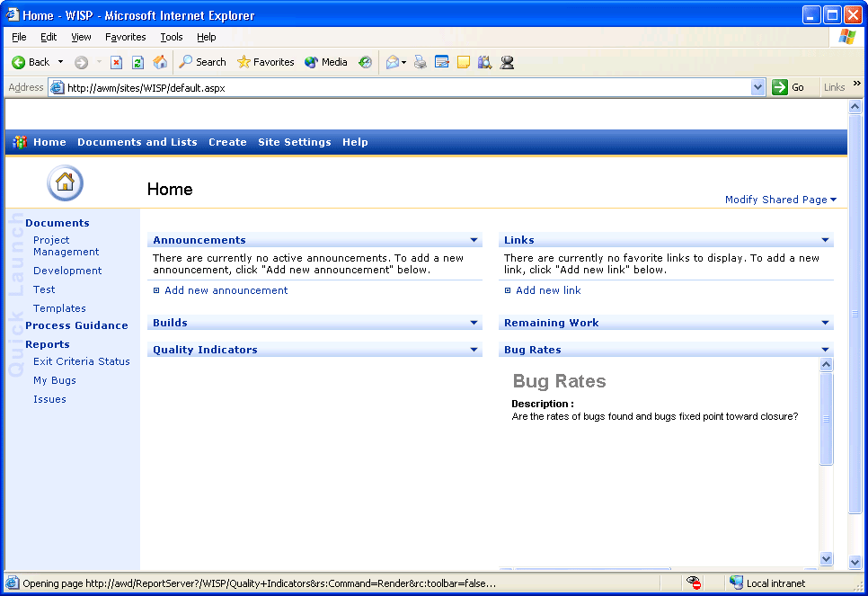Click the Print toolbar icon

coord(420,62)
